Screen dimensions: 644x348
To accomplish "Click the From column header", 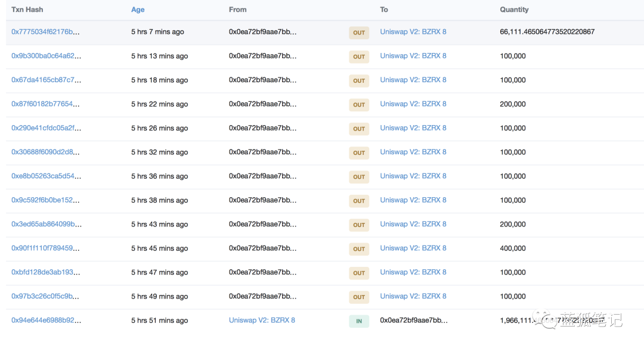I will pyautogui.click(x=237, y=10).
